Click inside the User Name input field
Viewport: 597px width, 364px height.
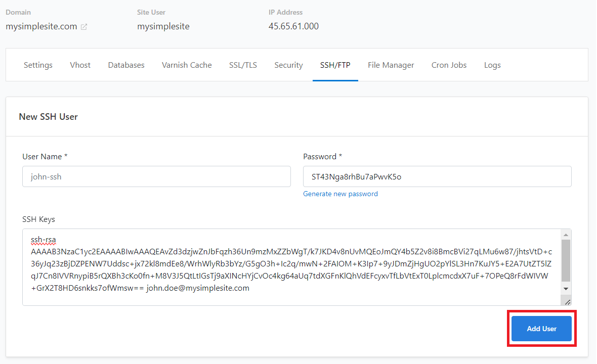(x=156, y=176)
